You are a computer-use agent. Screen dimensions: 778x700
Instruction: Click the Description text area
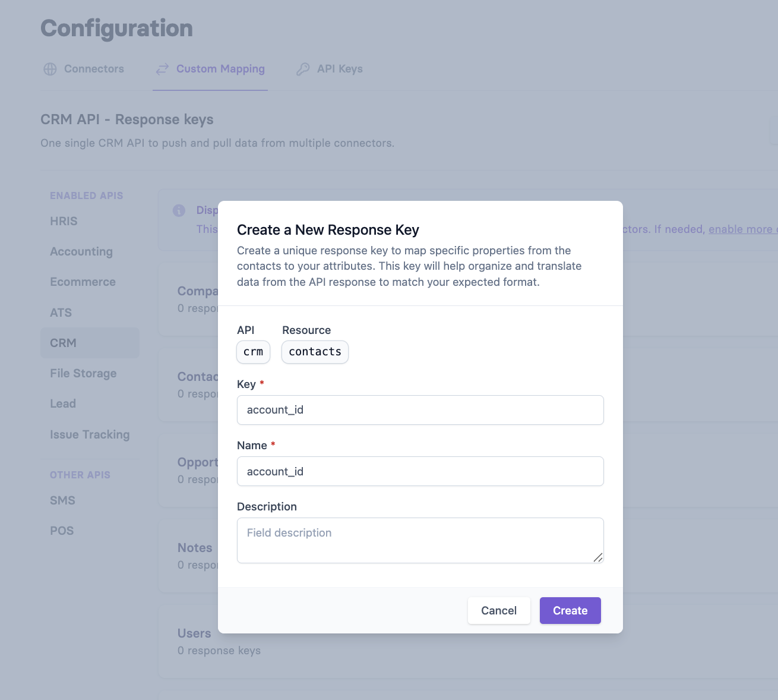pyautogui.click(x=420, y=540)
